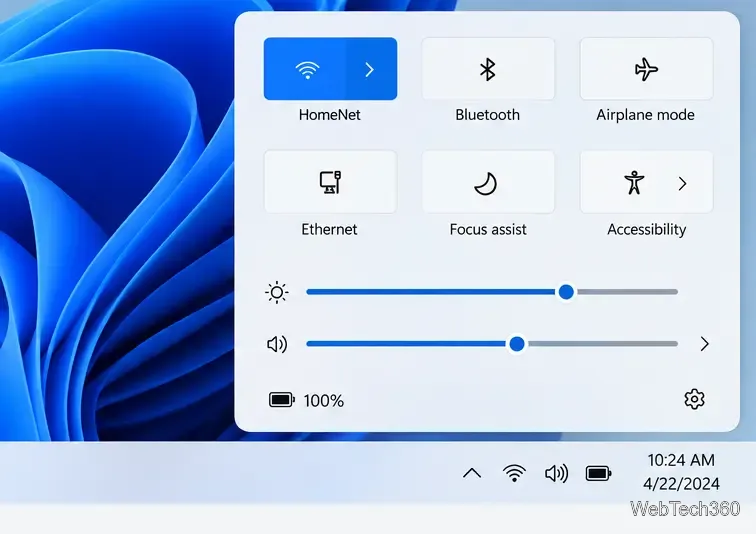
Task: Turn on Focus assist
Action: click(x=488, y=182)
